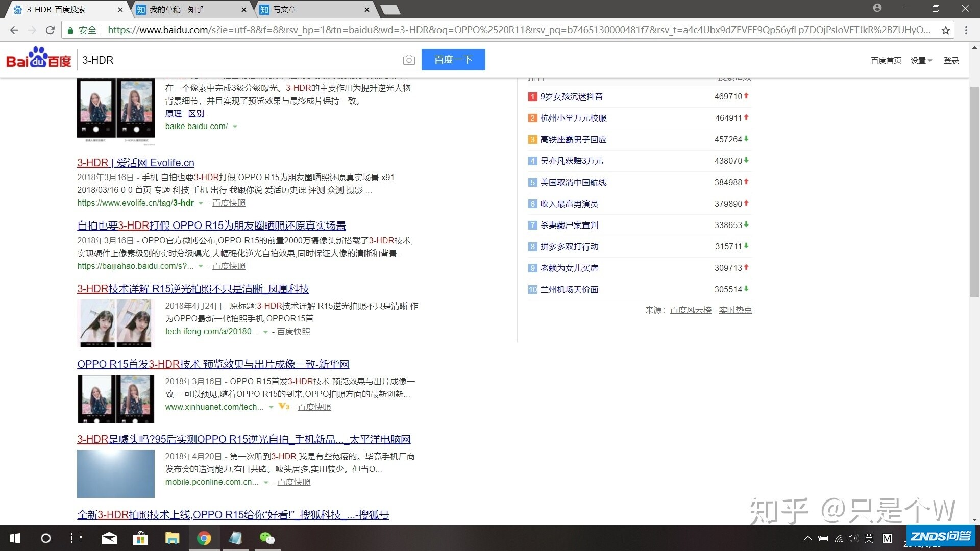Click the volume icon in system tray
Screen dimensions: 980x551
853,538
